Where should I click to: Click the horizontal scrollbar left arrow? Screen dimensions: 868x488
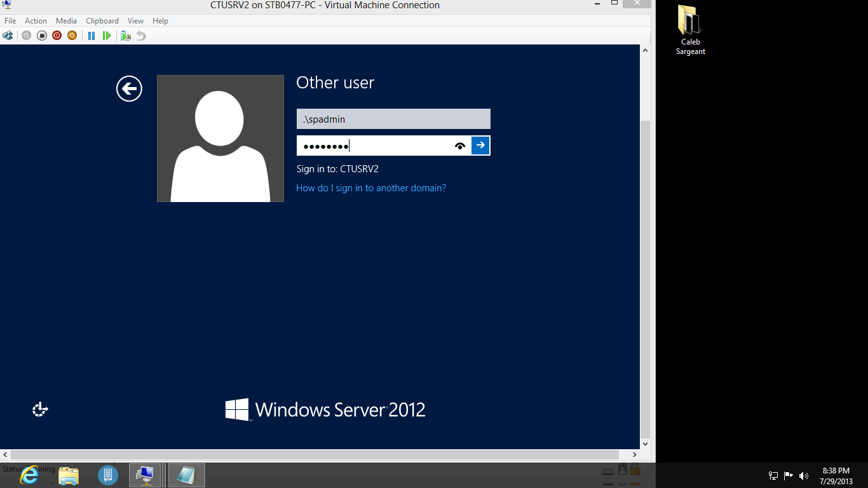pyautogui.click(x=5, y=454)
